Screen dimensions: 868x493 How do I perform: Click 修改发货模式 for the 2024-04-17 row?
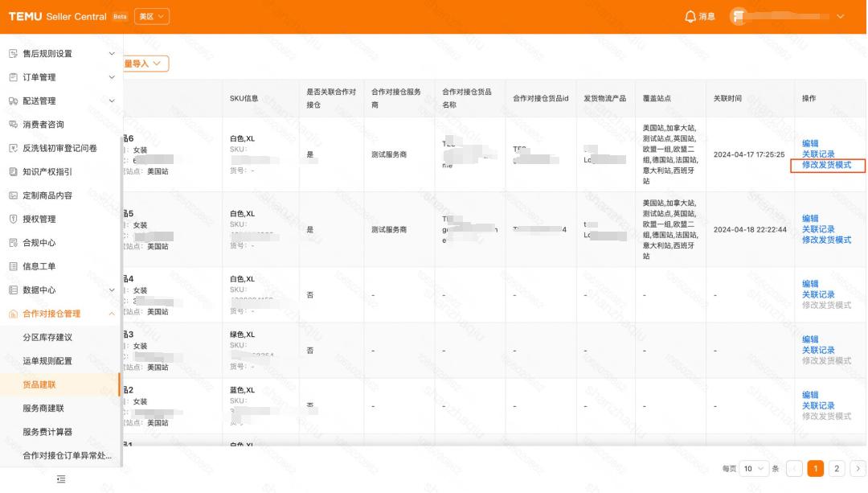[826, 165]
